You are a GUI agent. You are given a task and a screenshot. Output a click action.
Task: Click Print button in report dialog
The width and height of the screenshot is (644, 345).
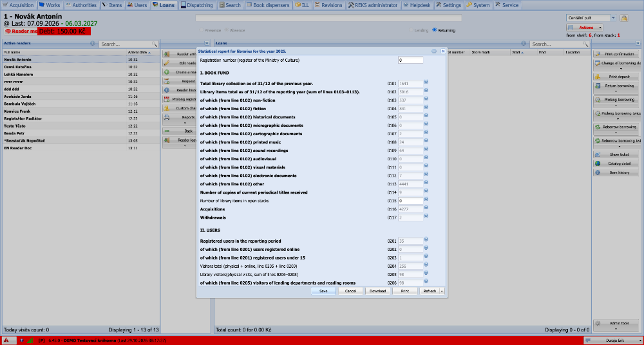tap(404, 291)
